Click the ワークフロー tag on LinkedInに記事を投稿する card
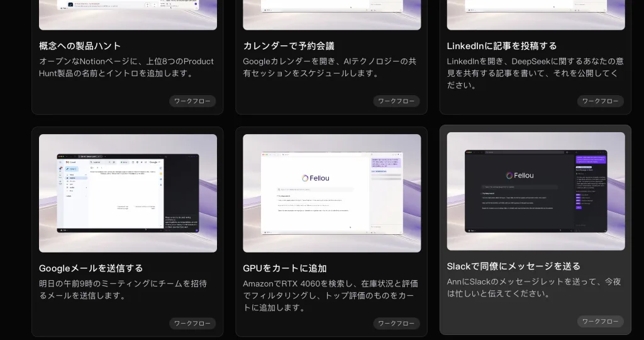 (601, 101)
